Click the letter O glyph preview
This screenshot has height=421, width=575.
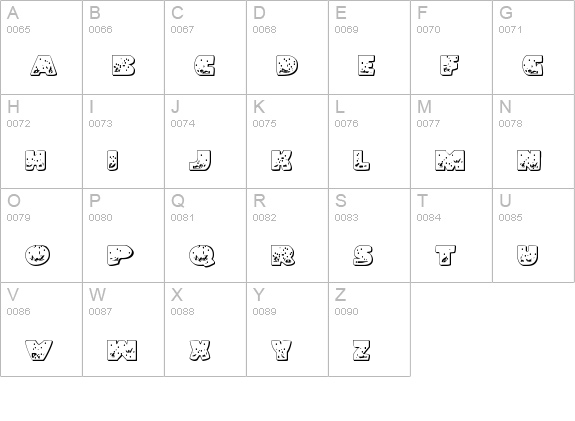tap(37, 255)
